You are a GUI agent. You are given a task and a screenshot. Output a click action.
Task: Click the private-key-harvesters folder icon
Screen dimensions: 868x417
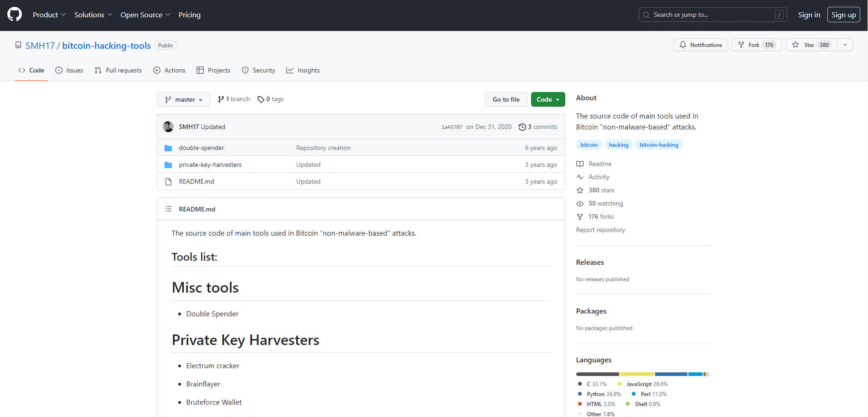click(x=168, y=165)
